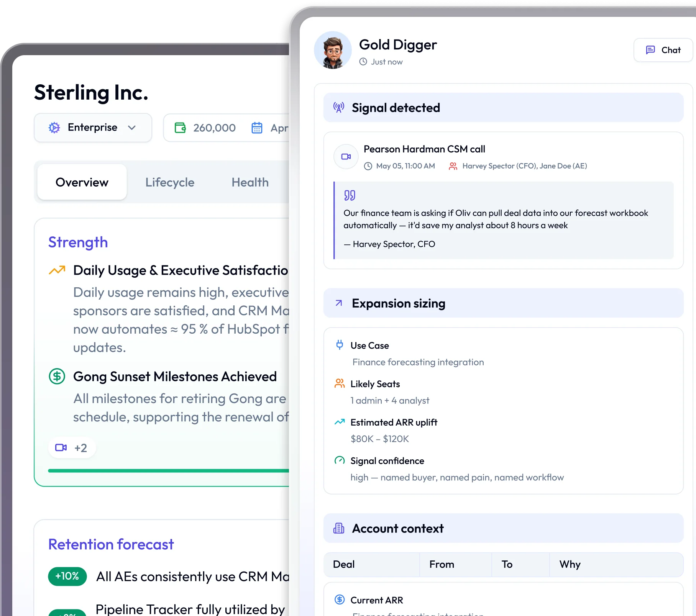
Task: Switch to the Lifecycle tab
Action: coord(170,182)
